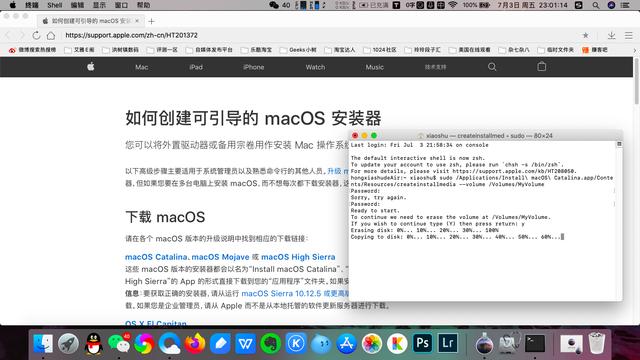This screenshot has width=640, height=360.
Task: Click the address bar URL field
Action: click(x=318, y=35)
